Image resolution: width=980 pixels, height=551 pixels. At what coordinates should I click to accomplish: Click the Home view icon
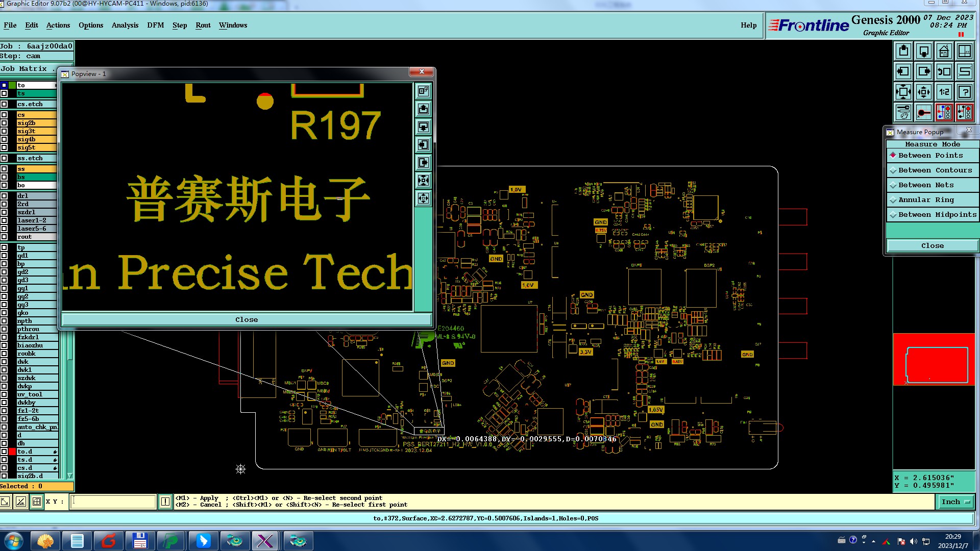pos(944,52)
